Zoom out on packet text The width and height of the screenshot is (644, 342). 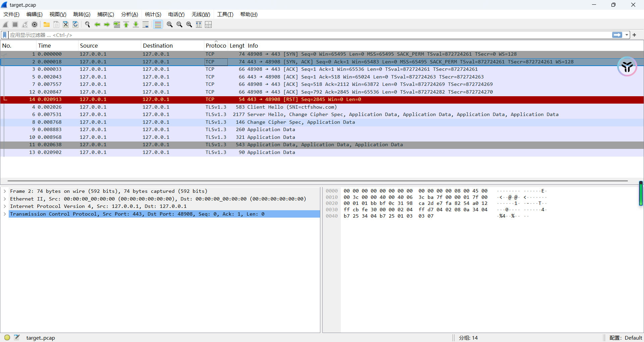point(179,24)
